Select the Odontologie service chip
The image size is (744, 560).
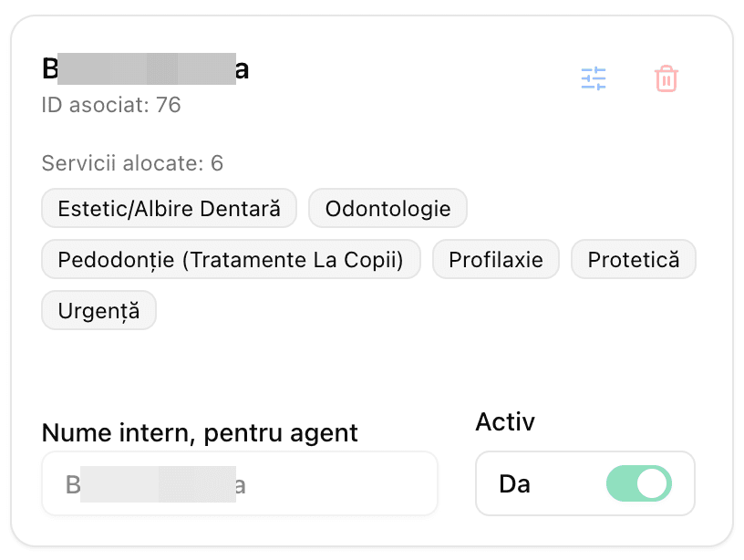point(387,208)
